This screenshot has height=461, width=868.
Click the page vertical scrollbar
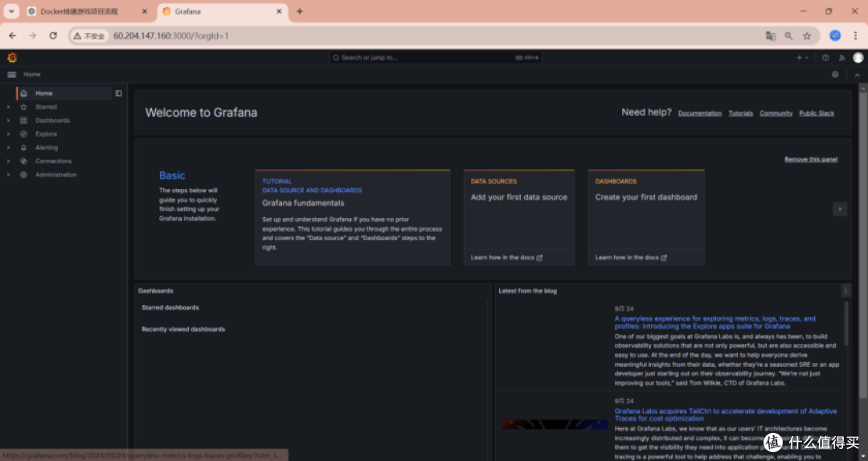coord(862,244)
